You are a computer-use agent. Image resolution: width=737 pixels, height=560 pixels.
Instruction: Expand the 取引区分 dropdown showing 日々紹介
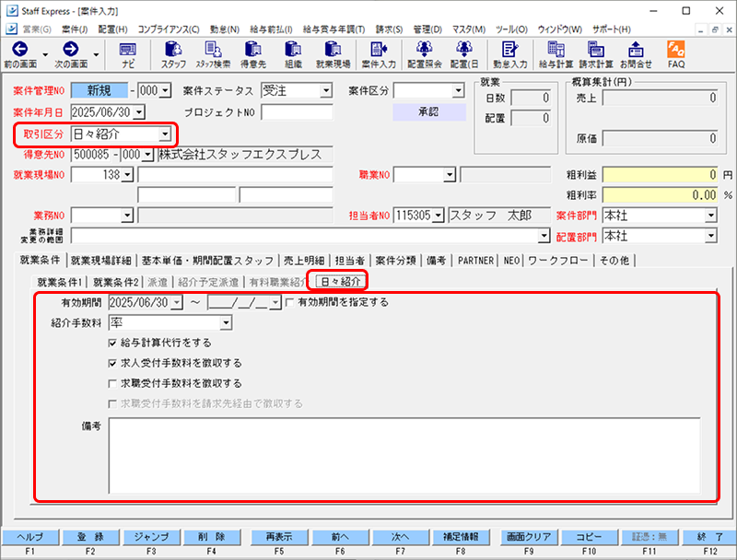(165, 134)
